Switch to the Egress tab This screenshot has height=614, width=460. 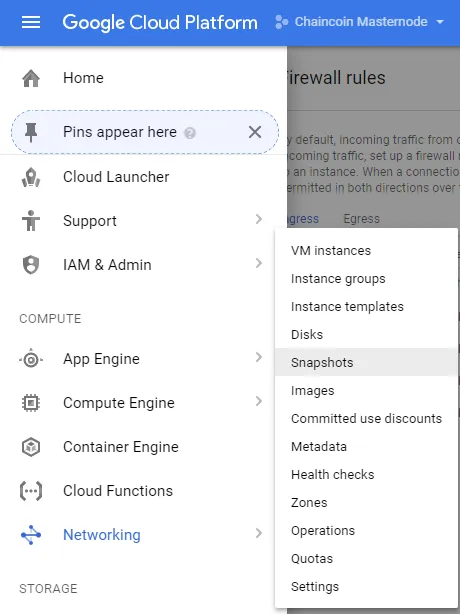coord(361,219)
